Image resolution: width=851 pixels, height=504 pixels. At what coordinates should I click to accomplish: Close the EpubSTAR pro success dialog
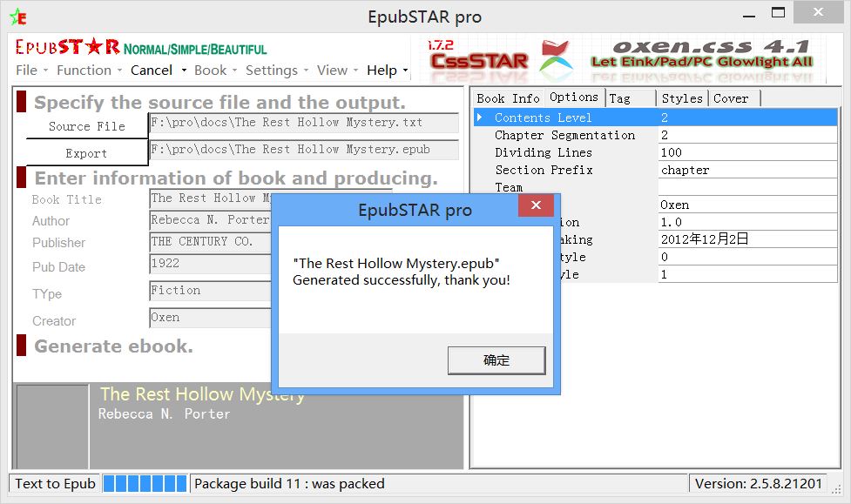click(536, 205)
